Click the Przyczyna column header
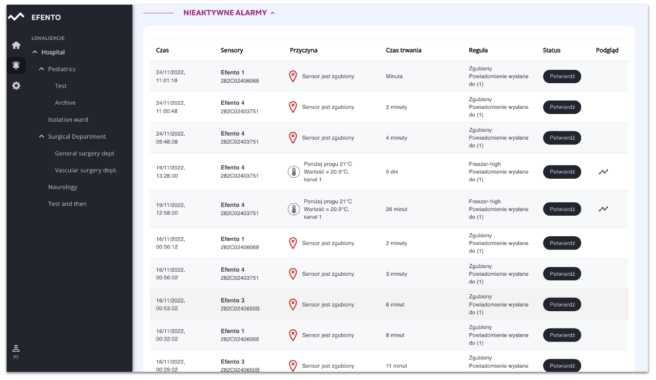The image size is (656, 380). 304,50
